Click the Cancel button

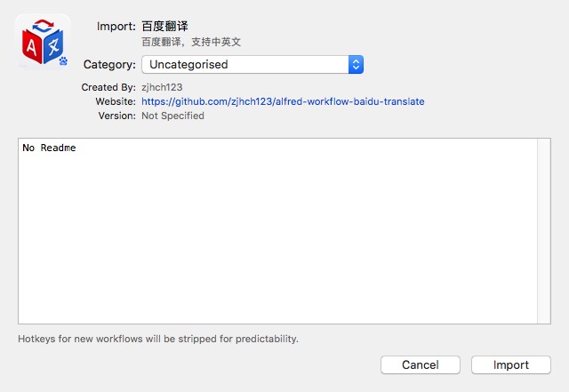point(421,364)
